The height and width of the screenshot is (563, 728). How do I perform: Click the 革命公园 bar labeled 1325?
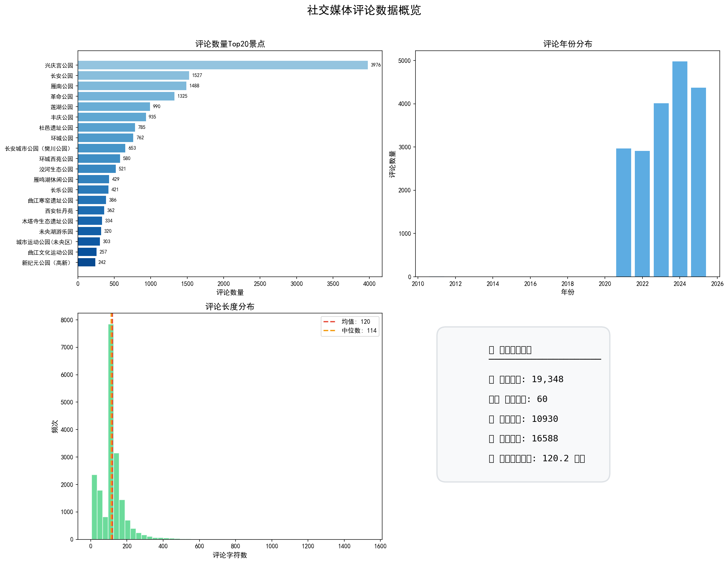click(126, 96)
